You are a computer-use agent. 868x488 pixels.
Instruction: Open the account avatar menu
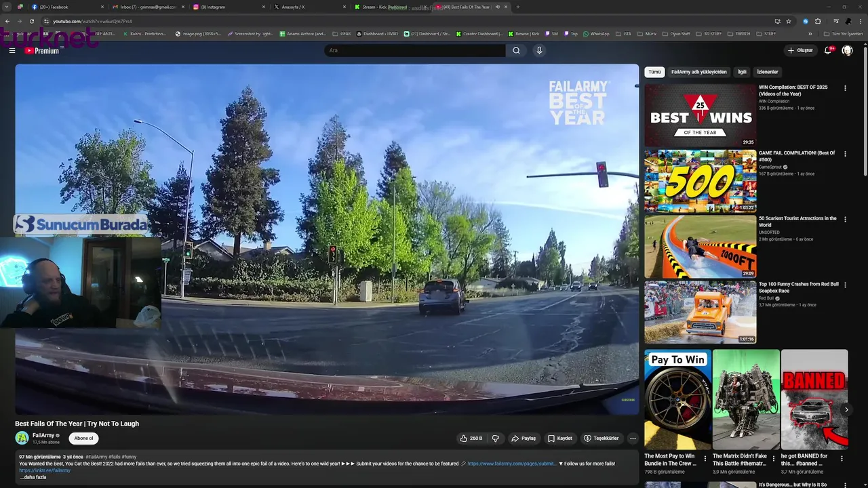[x=847, y=50]
